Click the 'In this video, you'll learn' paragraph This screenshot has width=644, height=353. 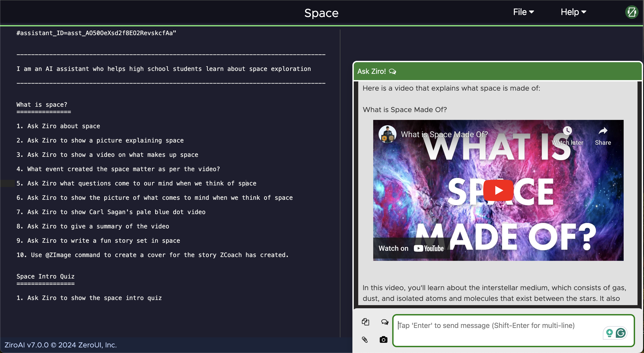[x=494, y=293]
